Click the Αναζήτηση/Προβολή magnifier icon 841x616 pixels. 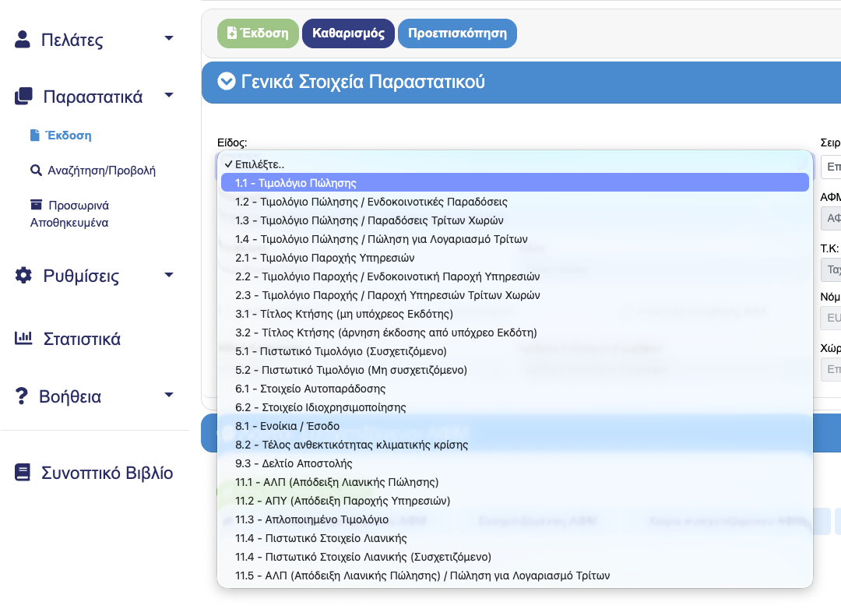(36, 170)
